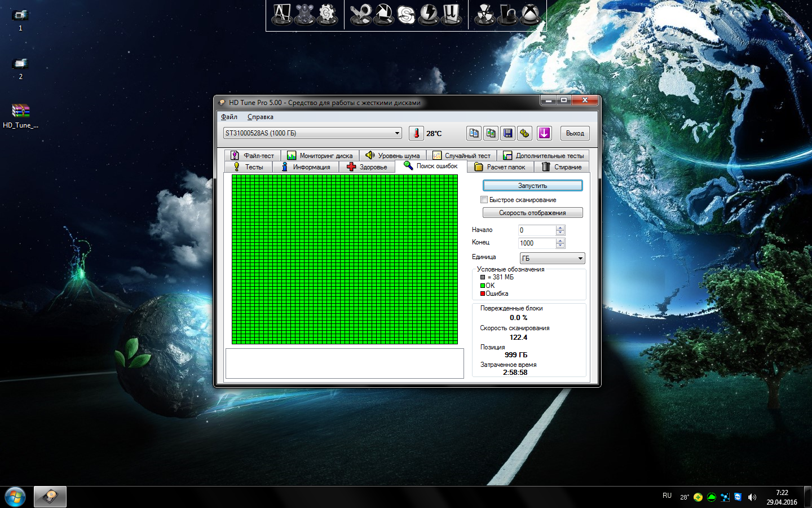Viewport: 812px width, 508px height.
Task: Enable the Быстрое сканирование checkbox
Action: coord(484,200)
